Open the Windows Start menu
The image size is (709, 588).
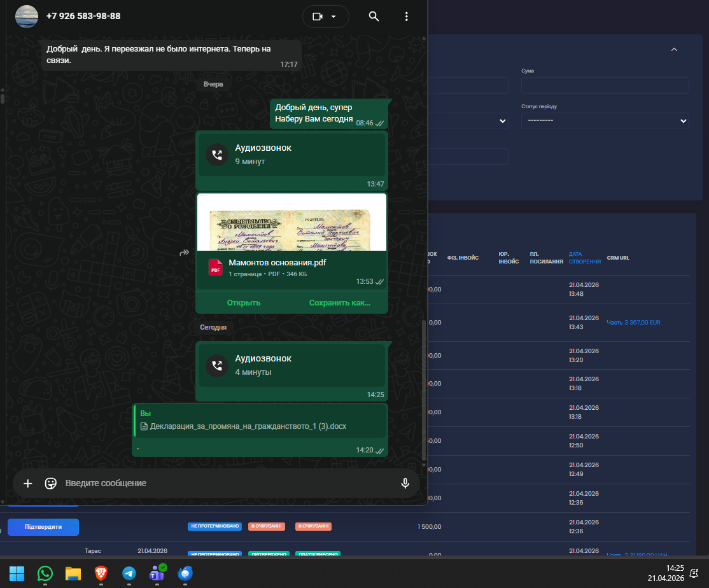(17, 573)
